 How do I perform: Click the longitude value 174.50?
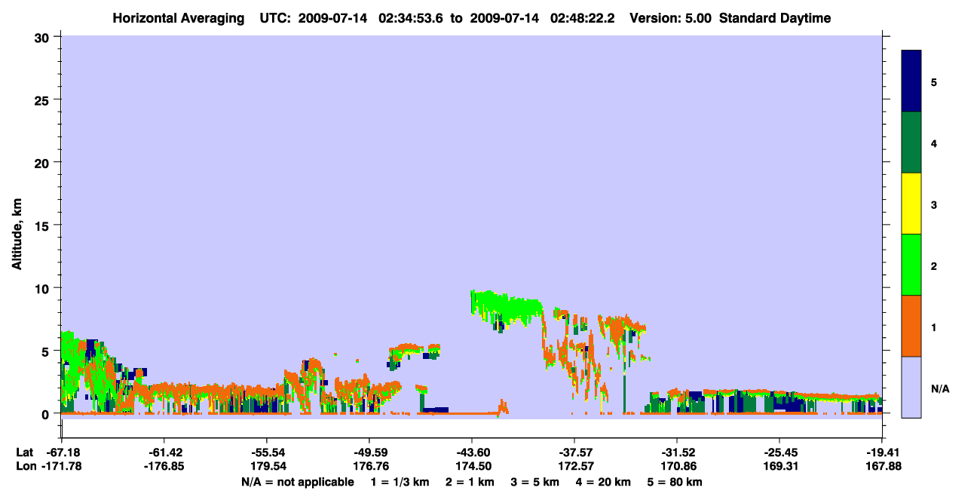[472, 466]
